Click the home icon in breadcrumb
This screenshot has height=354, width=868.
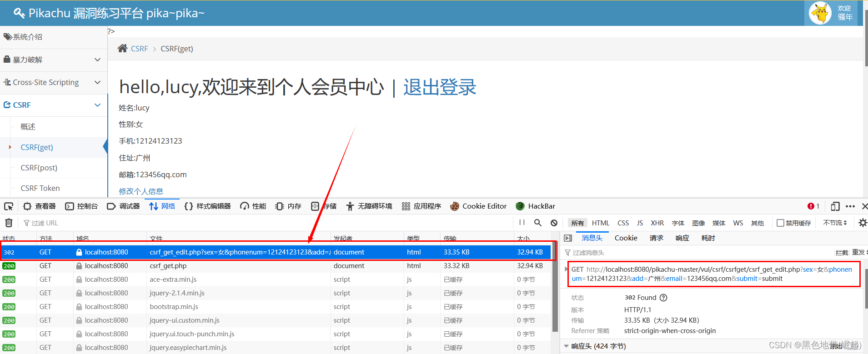tap(122, 48)
